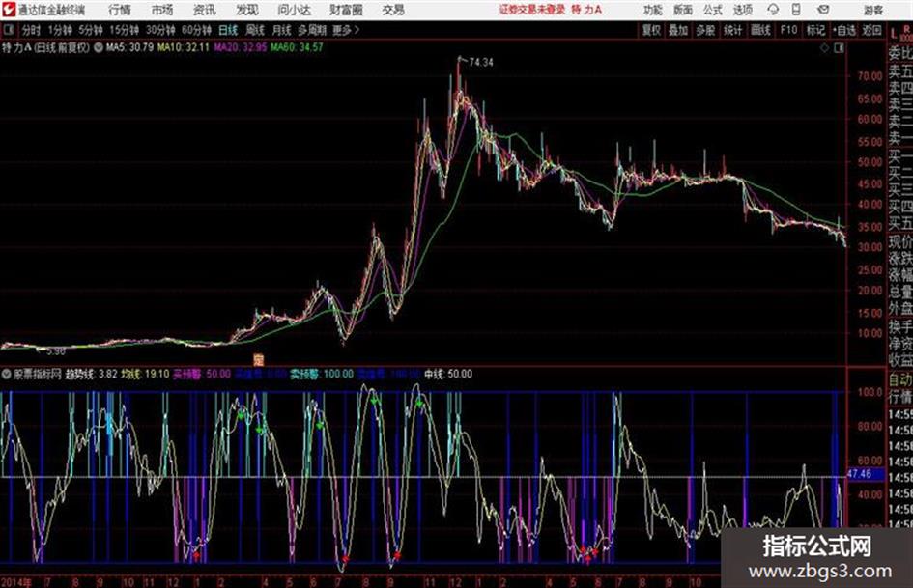The image size is (913, 588).
Task: Open the 资讯 menu
Action: coord(205,10)
